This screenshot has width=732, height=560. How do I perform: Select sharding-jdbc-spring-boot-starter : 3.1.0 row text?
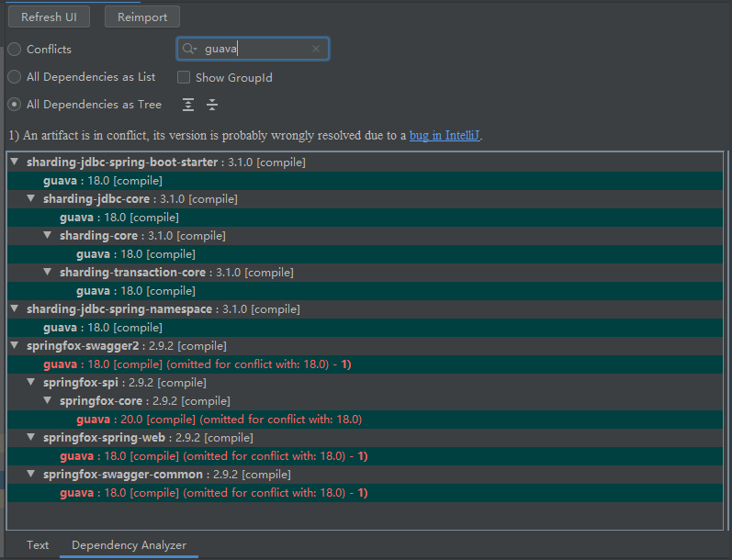tap(166, 162)
